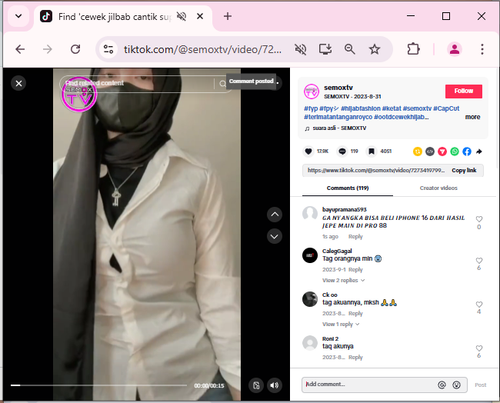Open the semoxtv username link
Screen dimensions: 500x403
tap(338, 88)
